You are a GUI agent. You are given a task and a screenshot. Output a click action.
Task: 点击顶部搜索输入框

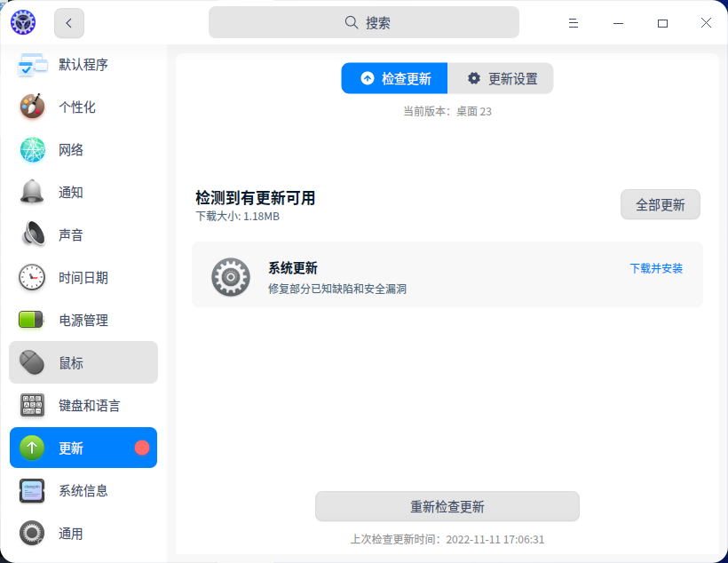tap(364, 21)
